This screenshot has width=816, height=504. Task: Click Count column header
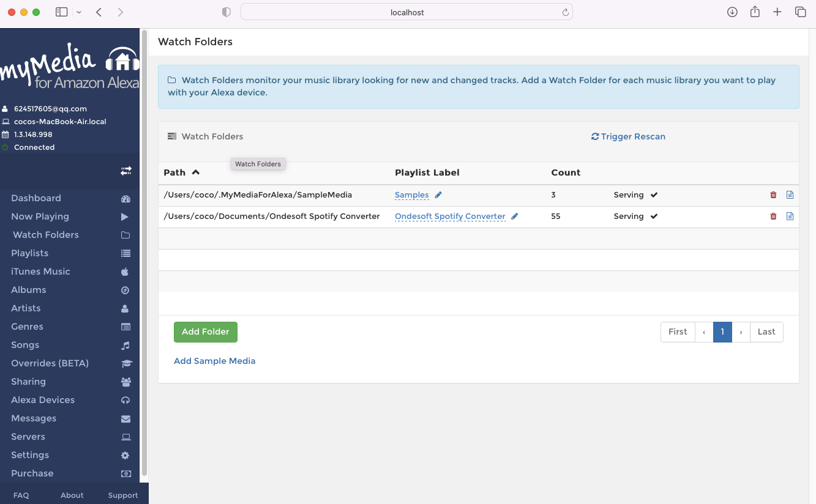[x=566, y=172]
